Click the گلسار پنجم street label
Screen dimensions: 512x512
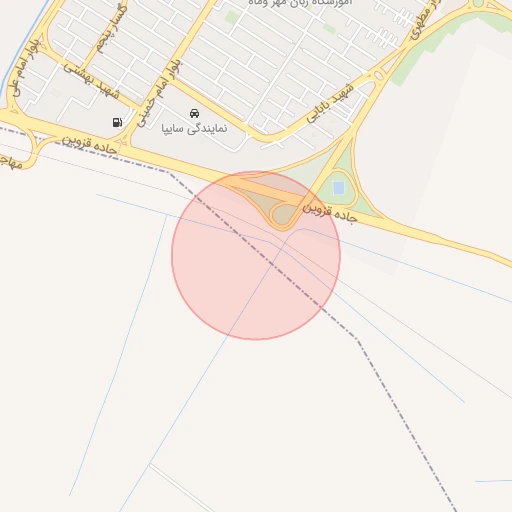(111, 28)
